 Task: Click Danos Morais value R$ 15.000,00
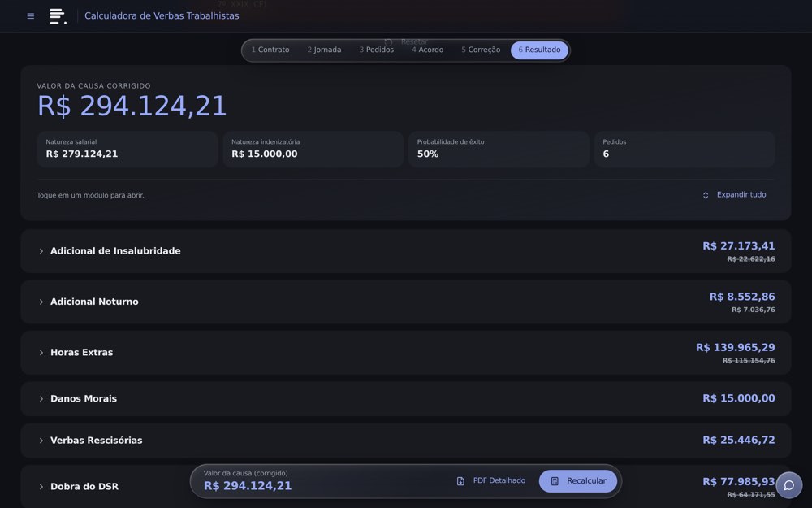pyautogui.click(x=738, y=398)
